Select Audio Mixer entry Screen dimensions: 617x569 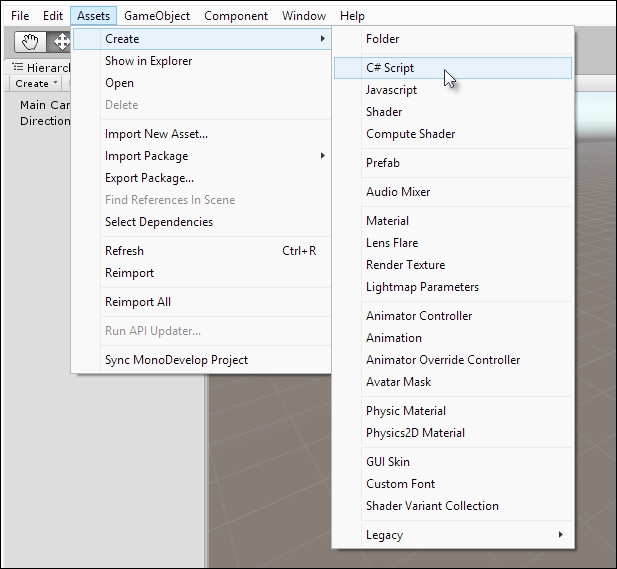coord(398,192)
